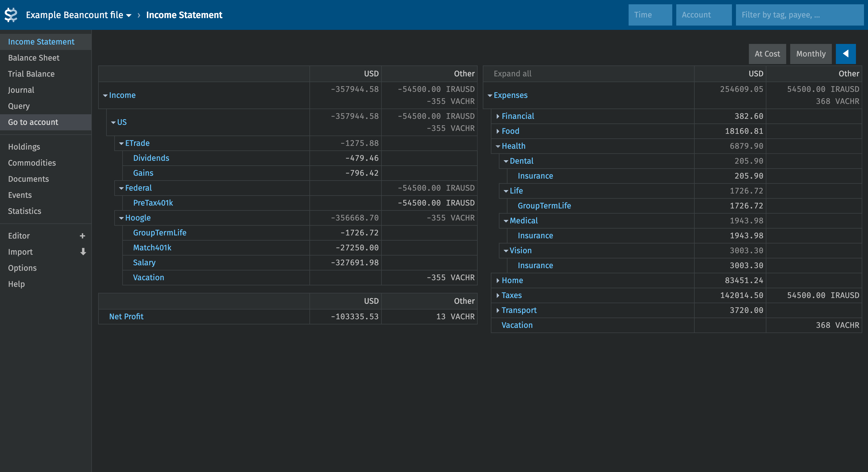This screenshot has width=868, height=472.
Task: Click the plus icon next to Editor
Action: (83, 236)
